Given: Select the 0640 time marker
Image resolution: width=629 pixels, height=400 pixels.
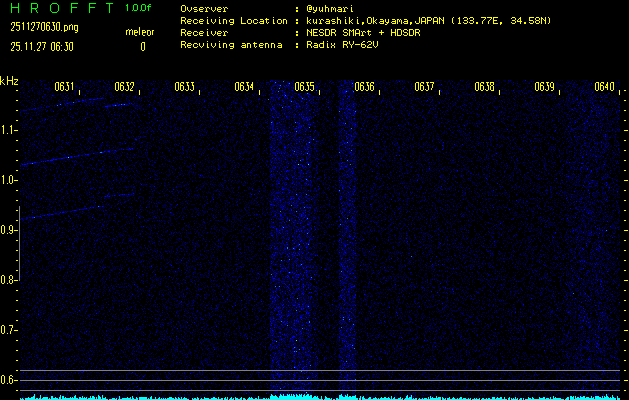Looking at the screenshot, I should click(x=604, y=87).
